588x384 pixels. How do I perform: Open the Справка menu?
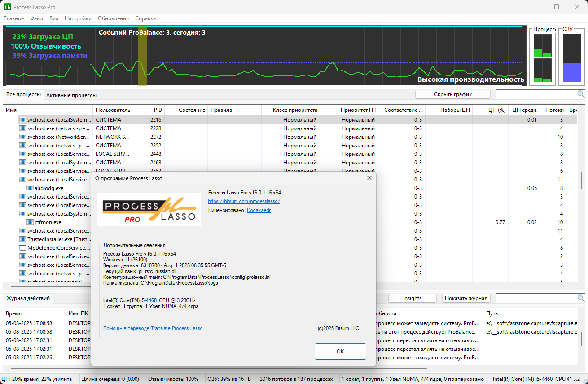[145, 18]
